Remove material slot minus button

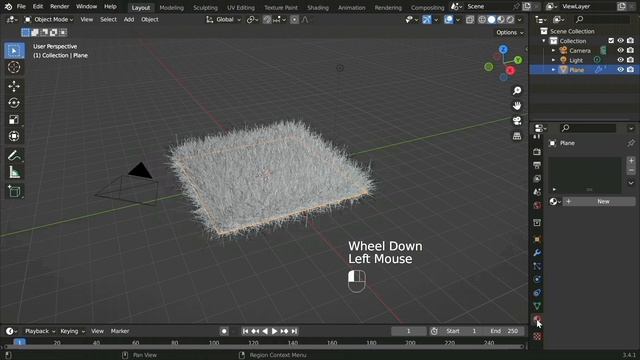point(631,170)
